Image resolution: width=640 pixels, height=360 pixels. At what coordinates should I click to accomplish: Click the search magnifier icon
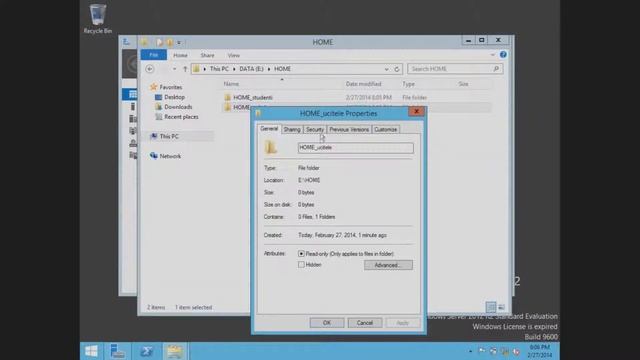(496, 69)
